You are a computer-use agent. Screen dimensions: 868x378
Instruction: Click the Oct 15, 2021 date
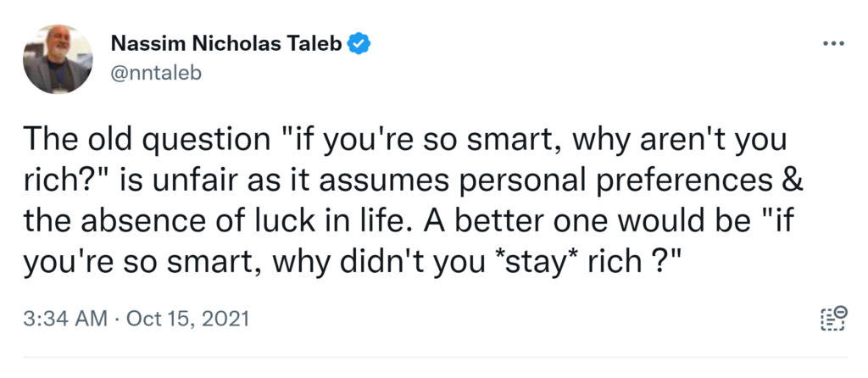point(188,320)
